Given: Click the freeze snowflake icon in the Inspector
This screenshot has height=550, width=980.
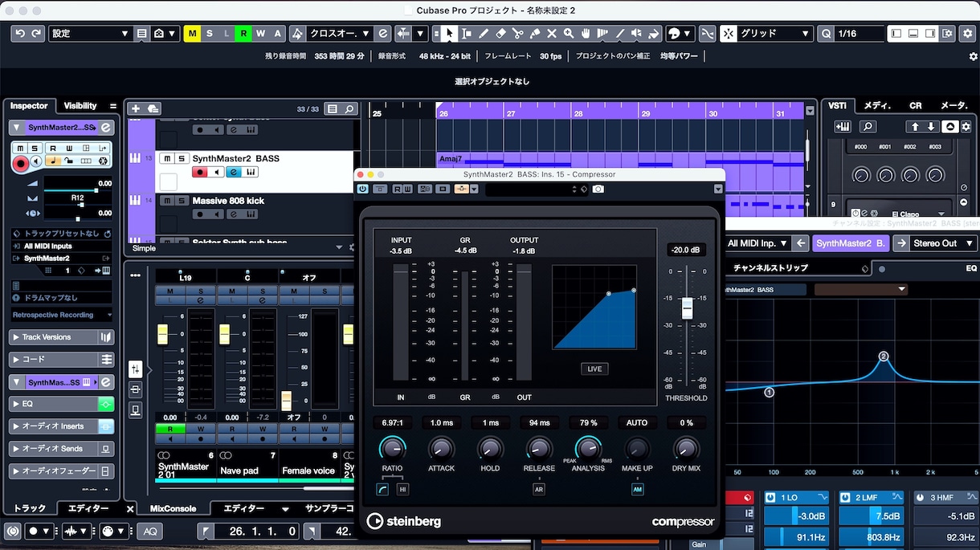Looking at the screenshot, I should point(102,161).
